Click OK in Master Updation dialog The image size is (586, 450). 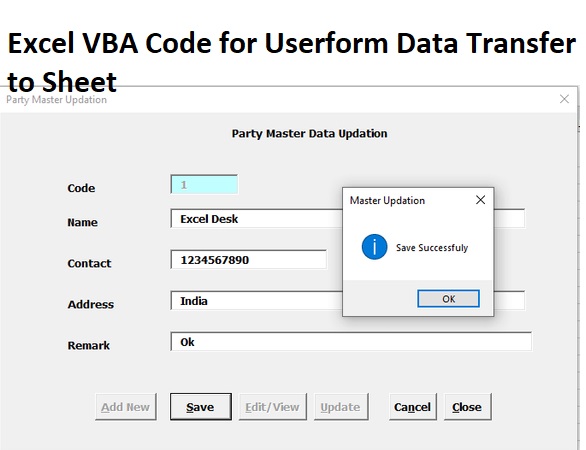point(448,299)
